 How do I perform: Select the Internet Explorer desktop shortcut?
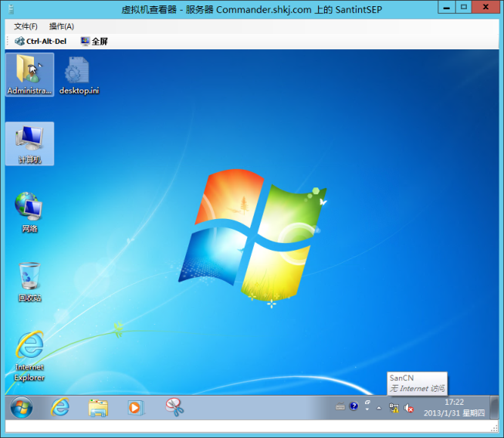[x=29, y=356]
